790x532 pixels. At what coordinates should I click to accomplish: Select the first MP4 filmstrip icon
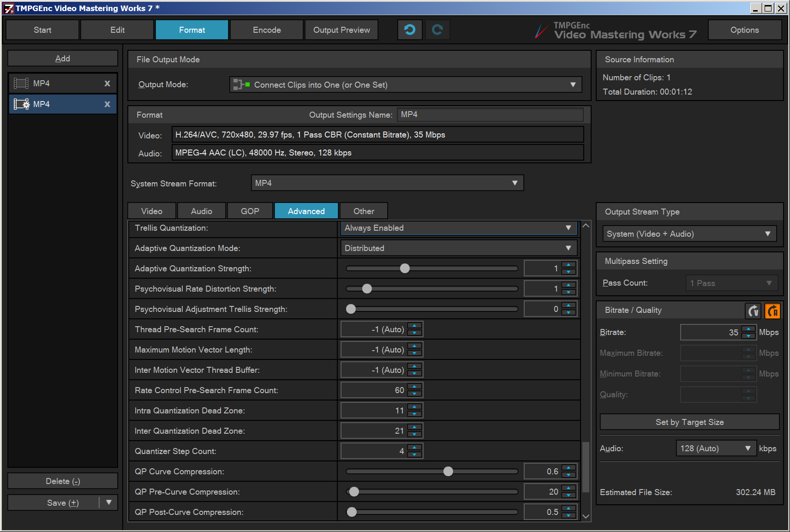pos(21,84)
